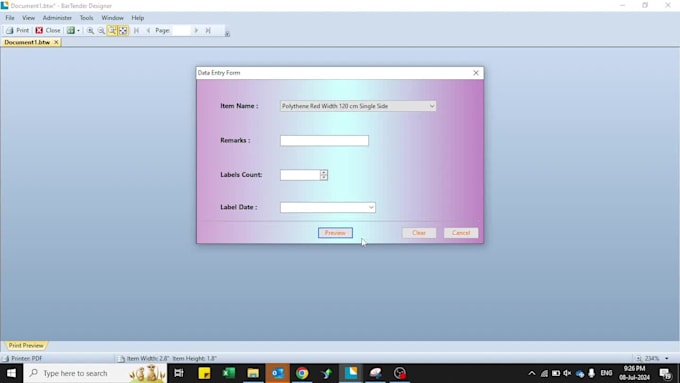Click the muted speaker volume icon

[567, 373]
